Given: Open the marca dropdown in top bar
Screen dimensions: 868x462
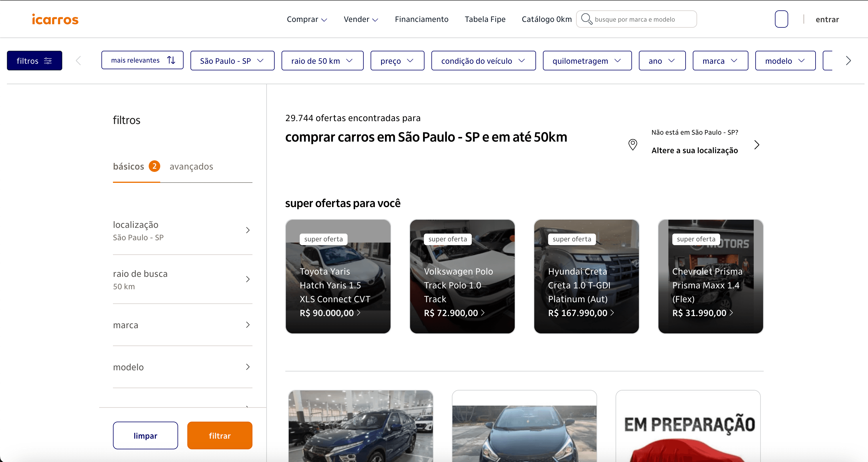Looking at the screenshot, I should 720,61.
